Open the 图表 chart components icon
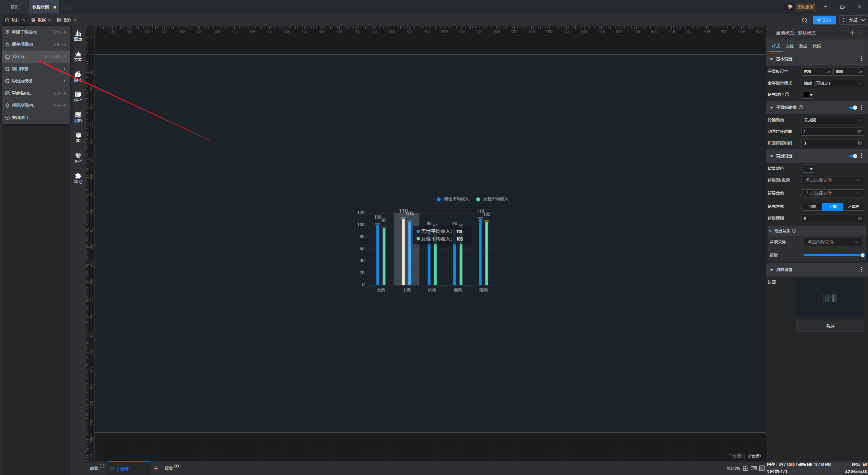Image resolution: width=868 pixels, height=475 pixels. tap(78, 35)
